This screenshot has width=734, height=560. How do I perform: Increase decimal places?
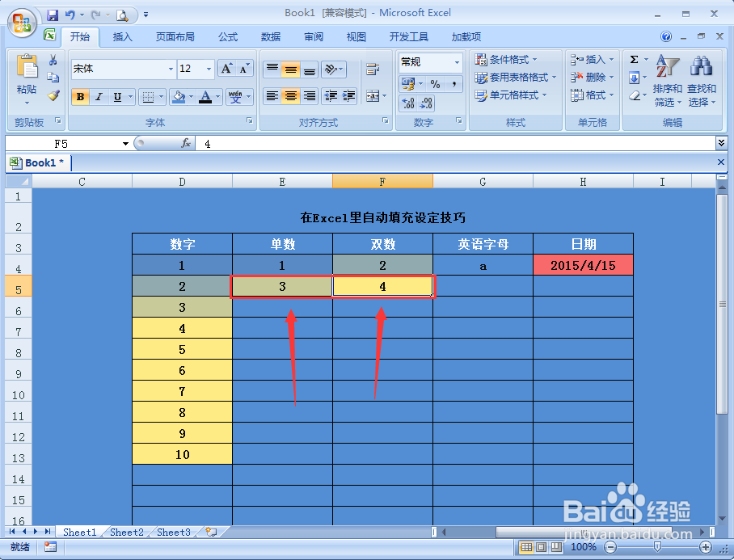pyautogui.click(x=408, y=103)
